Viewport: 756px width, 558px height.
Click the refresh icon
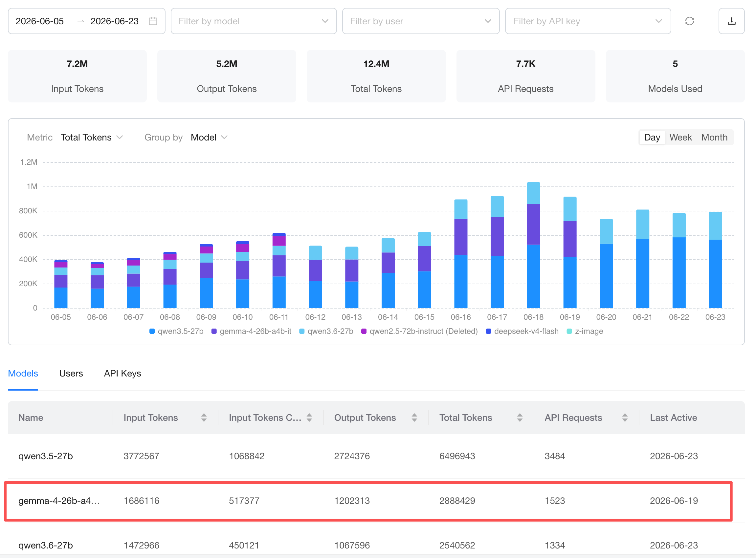click(689, 21)
